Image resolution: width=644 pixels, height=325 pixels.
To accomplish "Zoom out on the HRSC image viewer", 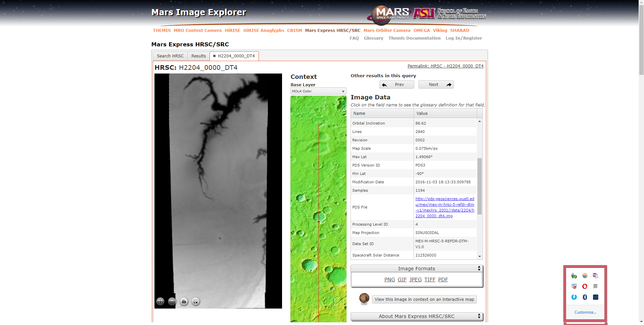I will [x=172, y=301].
